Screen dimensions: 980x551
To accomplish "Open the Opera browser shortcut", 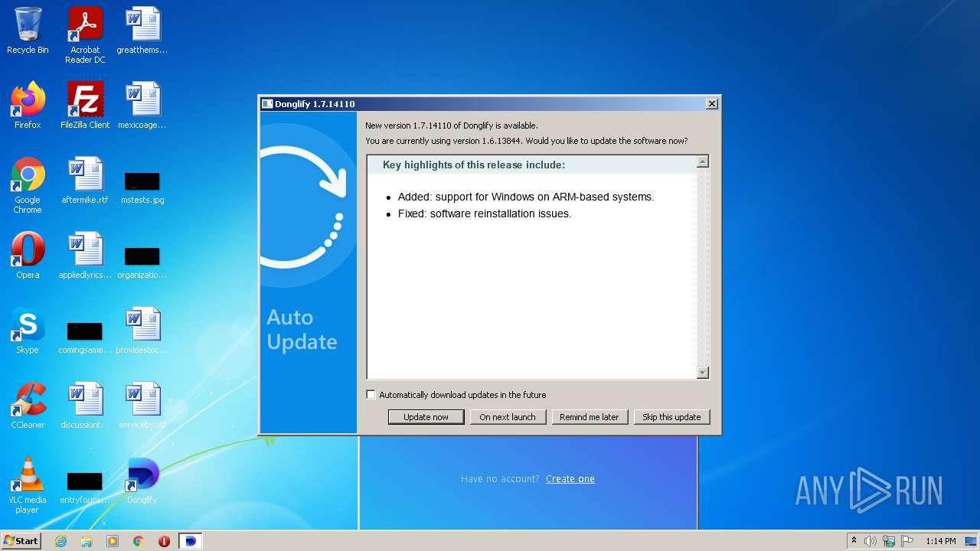I will tap(28, 256).
